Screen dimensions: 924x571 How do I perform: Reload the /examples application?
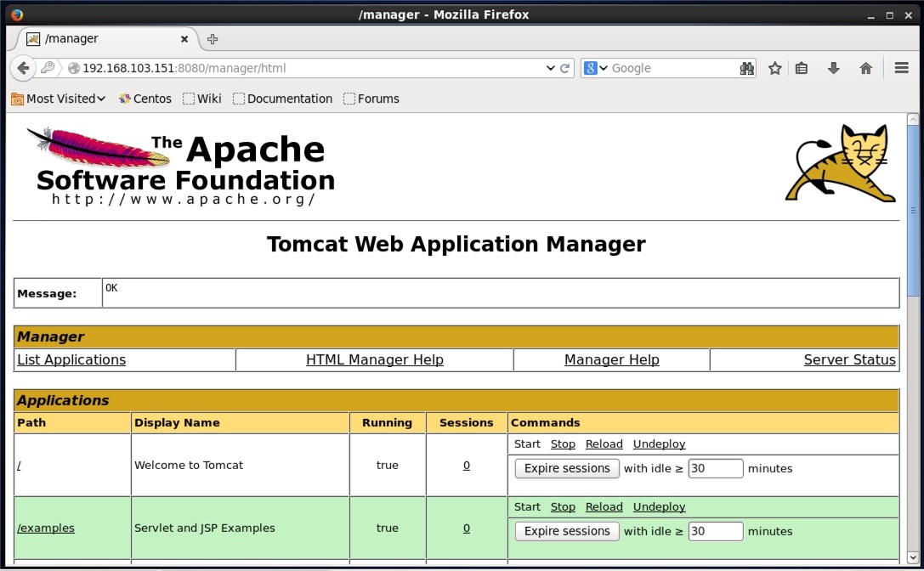click(x=604, y=506)
